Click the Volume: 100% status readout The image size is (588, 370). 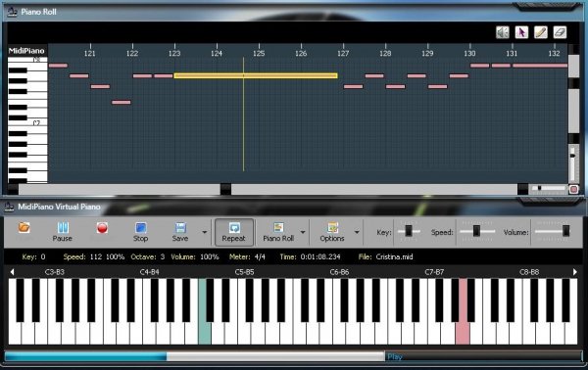click(x=195, y=256)
